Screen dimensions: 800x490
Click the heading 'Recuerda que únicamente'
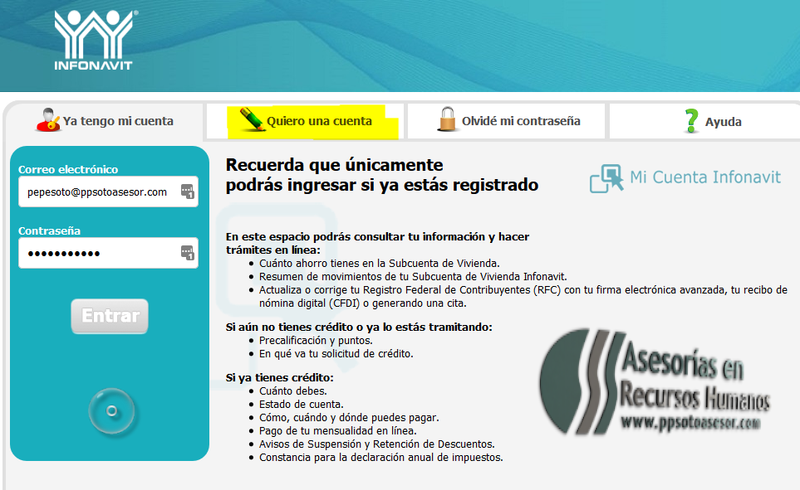pyautogui.click(x=334, y=165)
